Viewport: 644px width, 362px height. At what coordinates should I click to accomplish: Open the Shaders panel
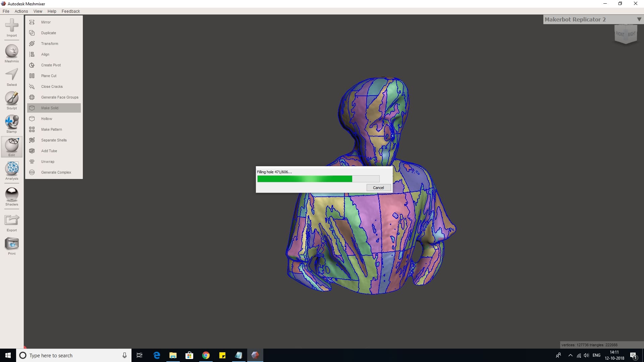click(x=12, y=196)
